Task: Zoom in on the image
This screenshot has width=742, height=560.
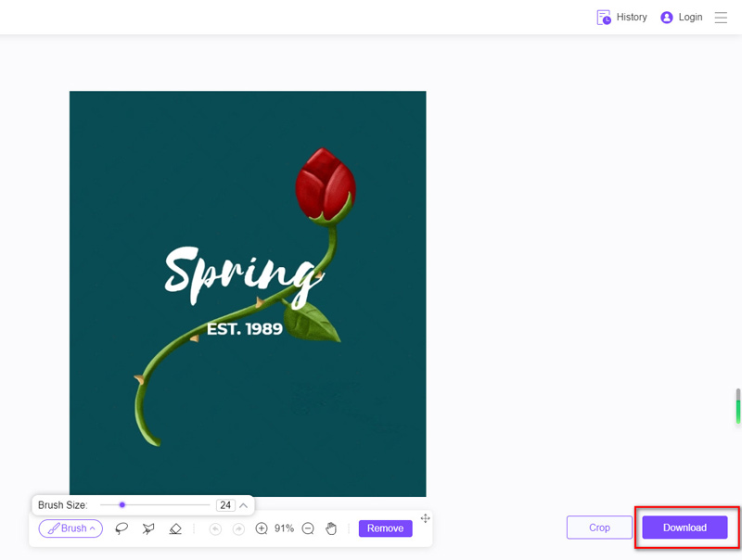Action: pyautogui.click(x=262, y=528)
